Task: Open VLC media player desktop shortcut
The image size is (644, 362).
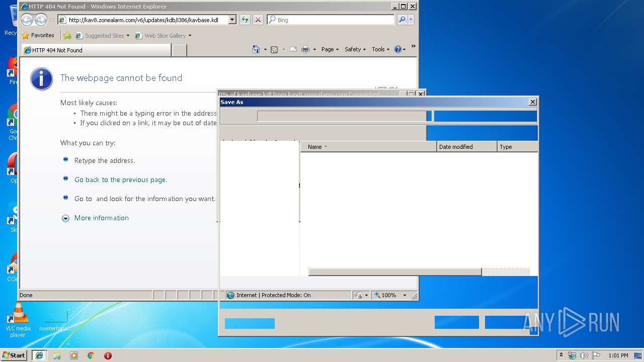Action: coord(18,320)
